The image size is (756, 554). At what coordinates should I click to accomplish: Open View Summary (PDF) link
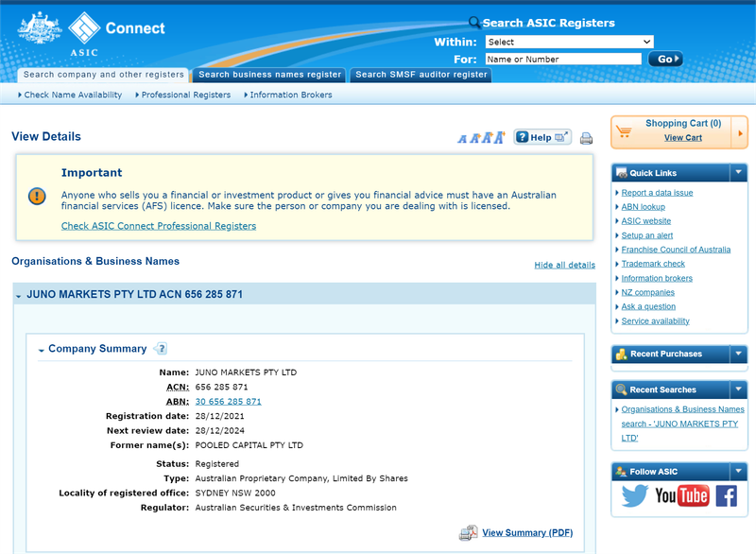pyautogui.click(x=527, y=533)
